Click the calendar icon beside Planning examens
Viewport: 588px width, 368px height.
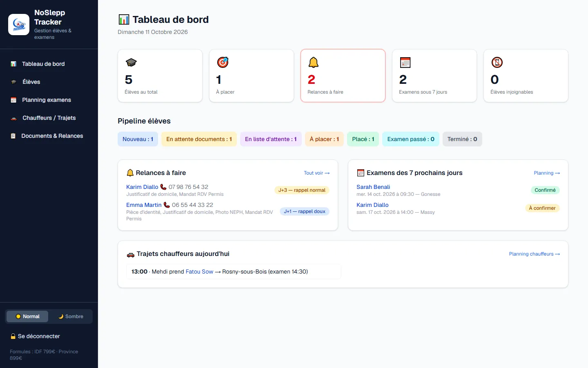click(13, 100)
